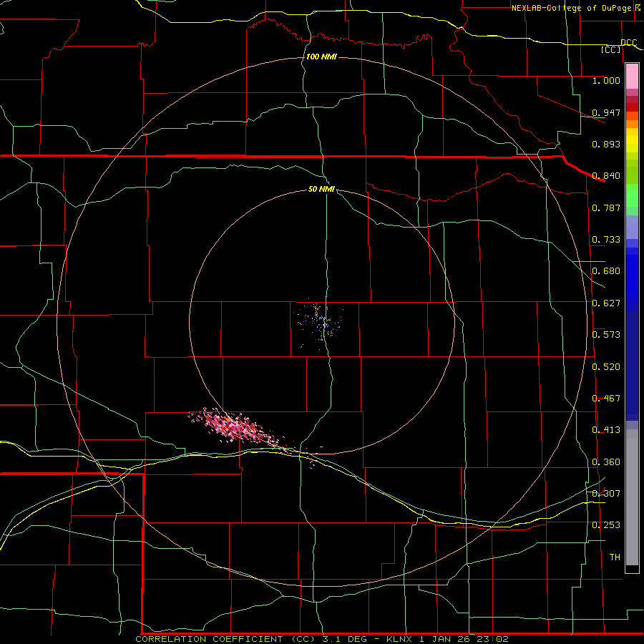This screenshot has width=644, height=644.
Task: Click the 100 NMI range ring label
Action: click(321, 57)
